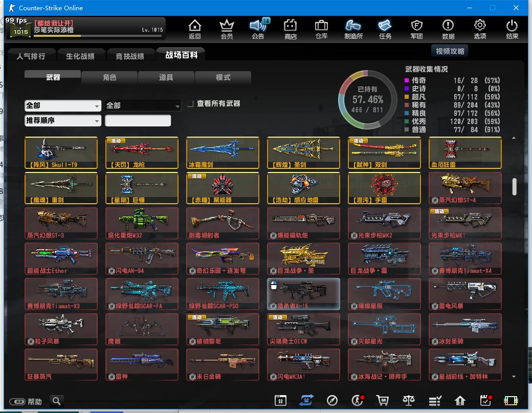
Task: Switch to the 竞技战绩 tab
Action: (x=130, y=56)
